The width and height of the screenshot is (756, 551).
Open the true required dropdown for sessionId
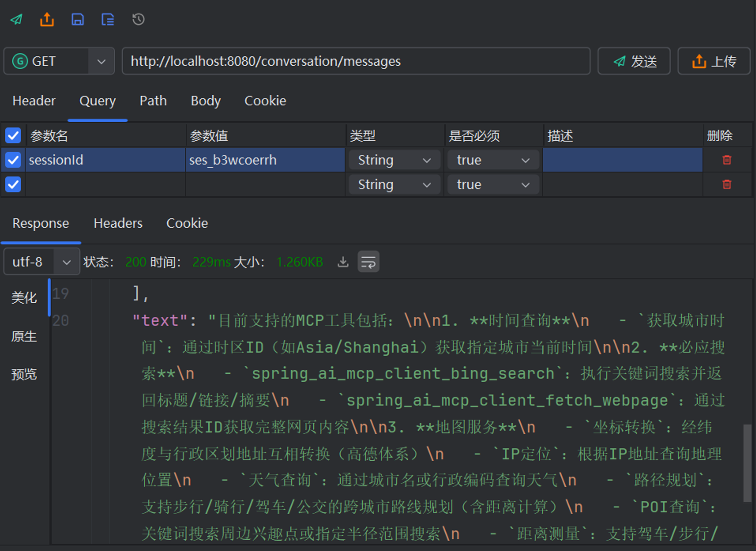click(493, 160)
